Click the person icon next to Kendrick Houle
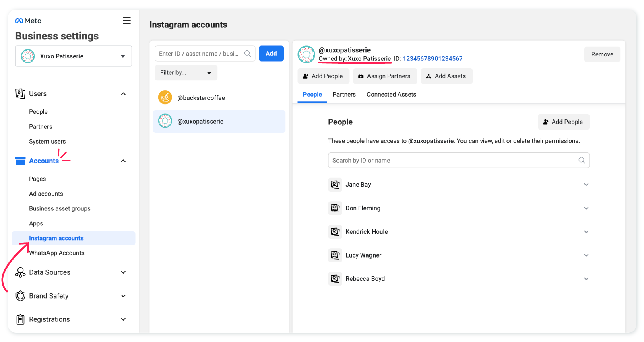 (335, 232)
